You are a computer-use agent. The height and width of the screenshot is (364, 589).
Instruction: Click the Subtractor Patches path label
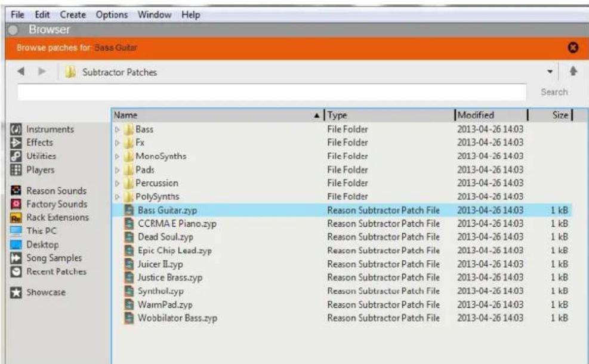[x=119, y=72]
